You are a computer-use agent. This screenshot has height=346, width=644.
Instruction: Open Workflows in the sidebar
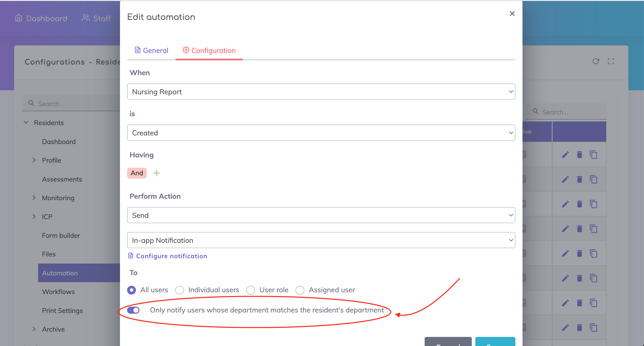[58, 292]
